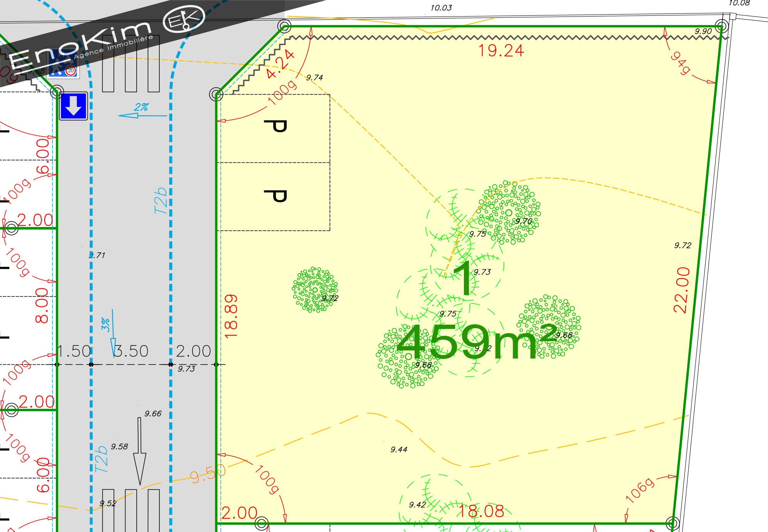The width and height of the screenshot is (768, 532).
Task: Click the EnoKim agency name text
Action: pos(80,45)
